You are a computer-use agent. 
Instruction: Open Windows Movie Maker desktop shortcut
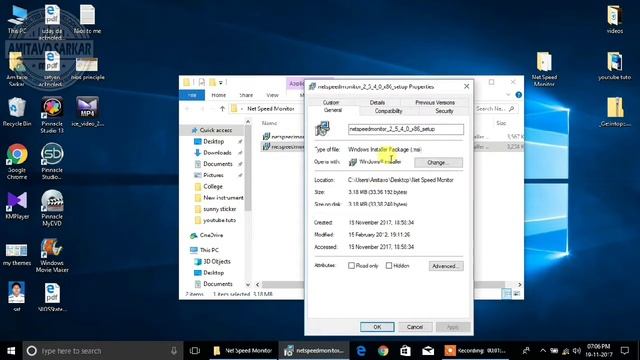pos(52,255)
